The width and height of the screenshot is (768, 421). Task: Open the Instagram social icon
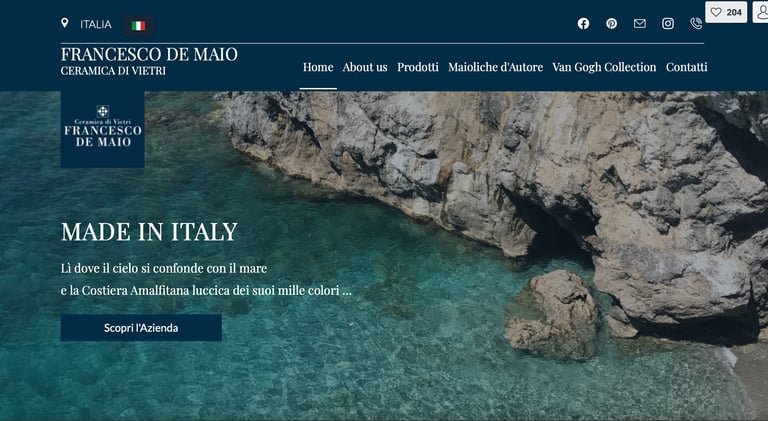pyautogui.click(x=668, y=23)
